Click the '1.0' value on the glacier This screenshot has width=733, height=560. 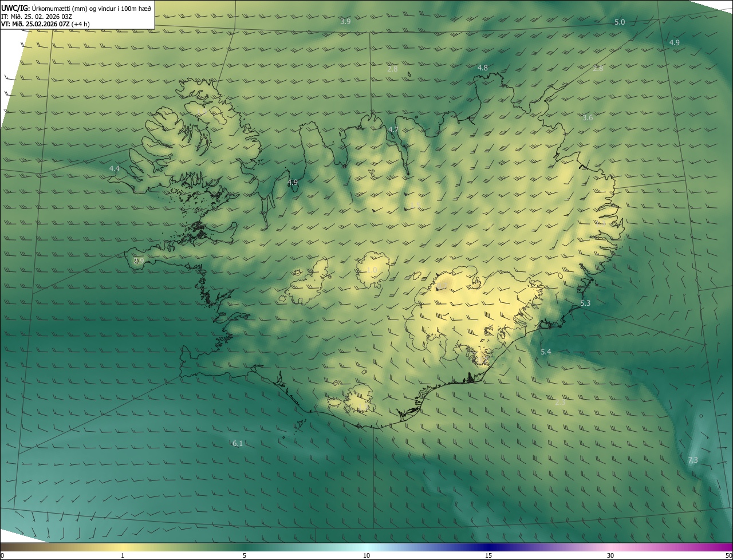click(x=372, y=270)
